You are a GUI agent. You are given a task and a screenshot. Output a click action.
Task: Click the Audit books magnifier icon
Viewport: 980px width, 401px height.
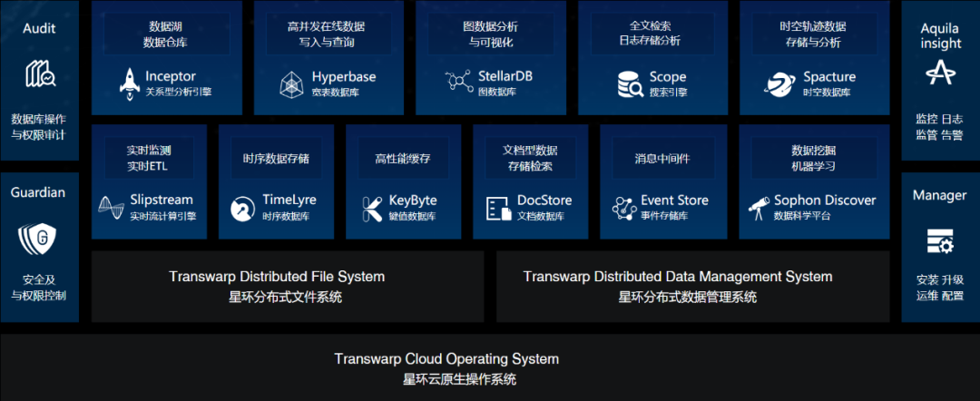point(40,74)
